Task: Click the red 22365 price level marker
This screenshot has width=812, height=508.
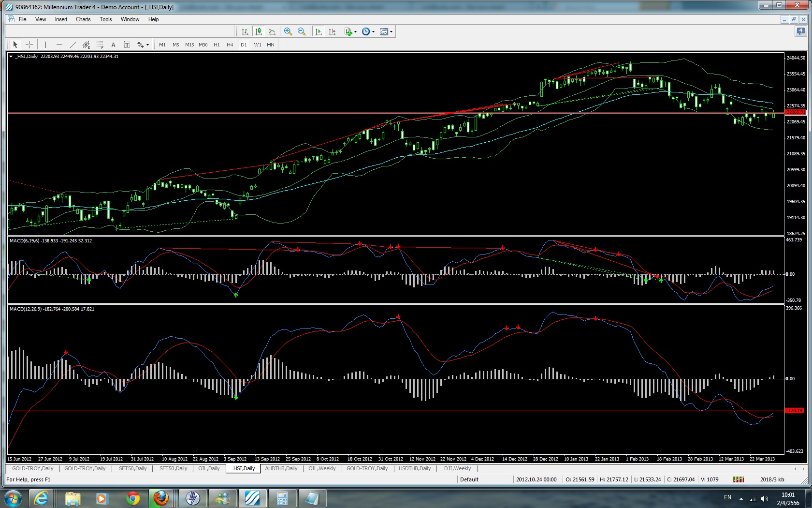Action: coord(795,112)
